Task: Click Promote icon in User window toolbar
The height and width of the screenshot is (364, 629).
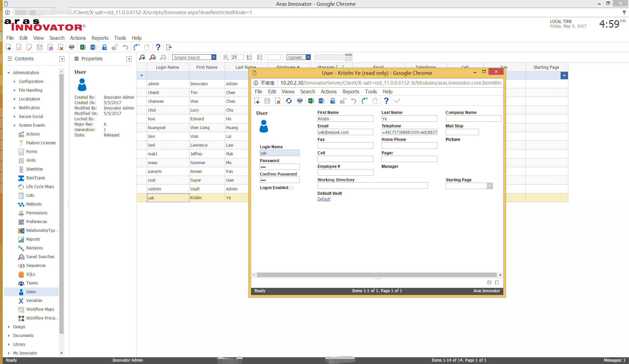Action: (x=364, y=101)
